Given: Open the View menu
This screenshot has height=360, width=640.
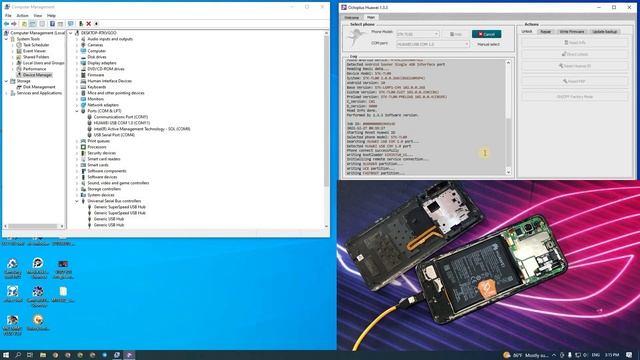Looking at the screenshot, I should (x=38, y=16).
